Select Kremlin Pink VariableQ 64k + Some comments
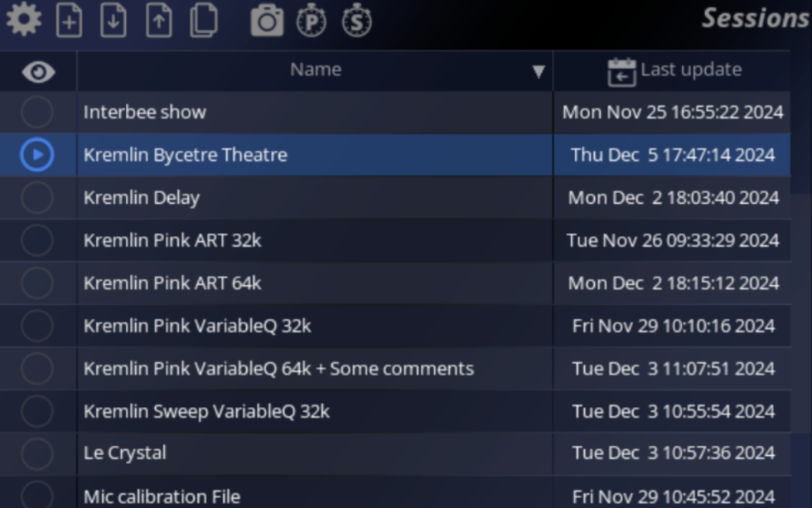The width and height of the screenshot is (812, 508). (278, 369)
